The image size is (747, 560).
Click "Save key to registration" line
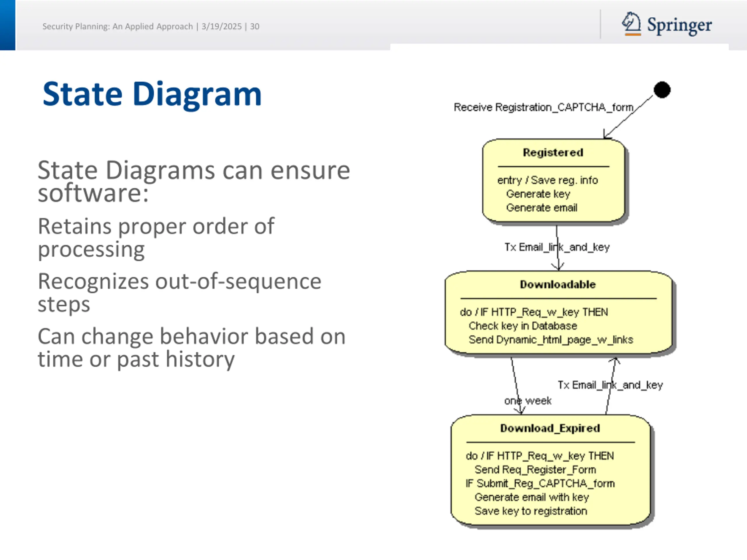531,511
